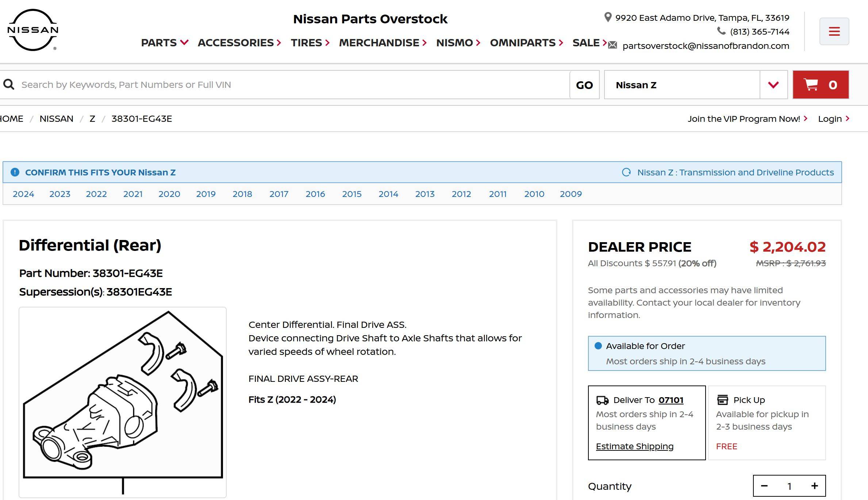The height and width of the screenshot is (500, 868).
Task: Click the shopping cart button
Action: coord(821,85)
